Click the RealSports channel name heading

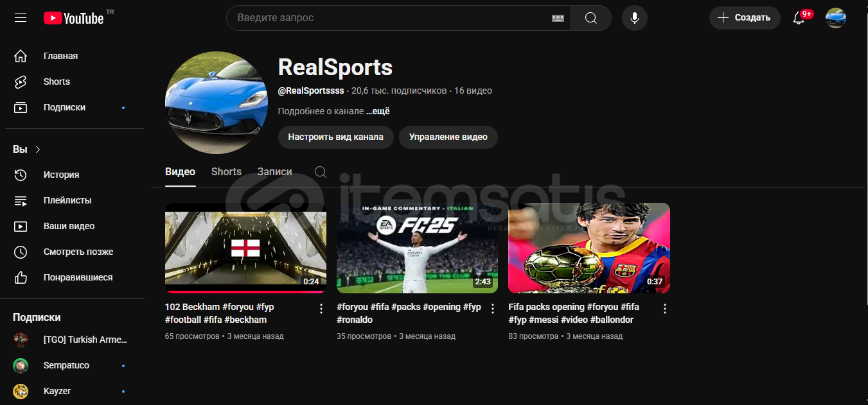335,67
